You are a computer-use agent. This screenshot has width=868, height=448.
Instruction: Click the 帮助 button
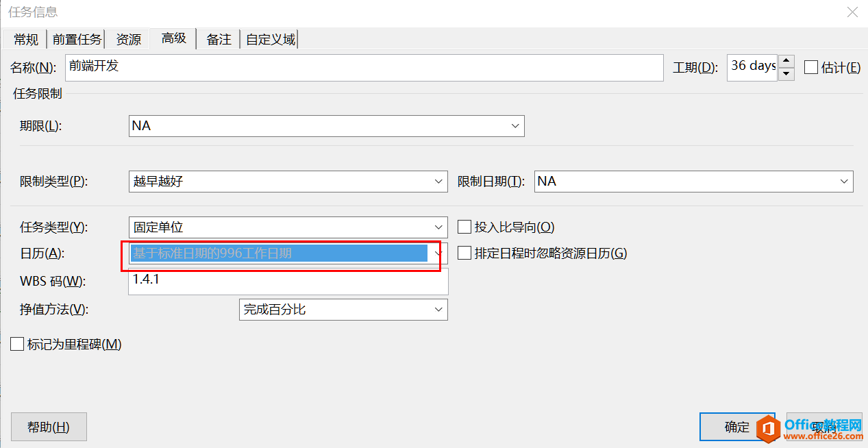tap(49, 427)
